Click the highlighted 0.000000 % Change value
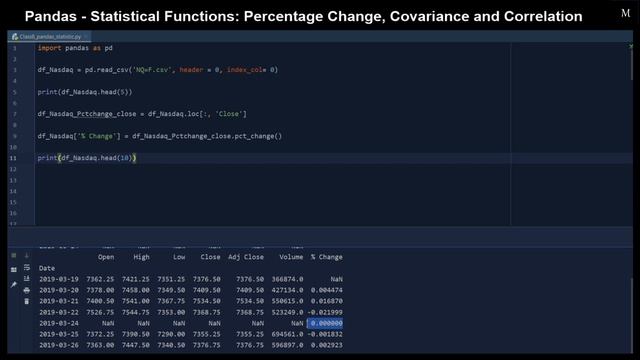The height and width of the screenshot is (360, 640). (325, 323)
